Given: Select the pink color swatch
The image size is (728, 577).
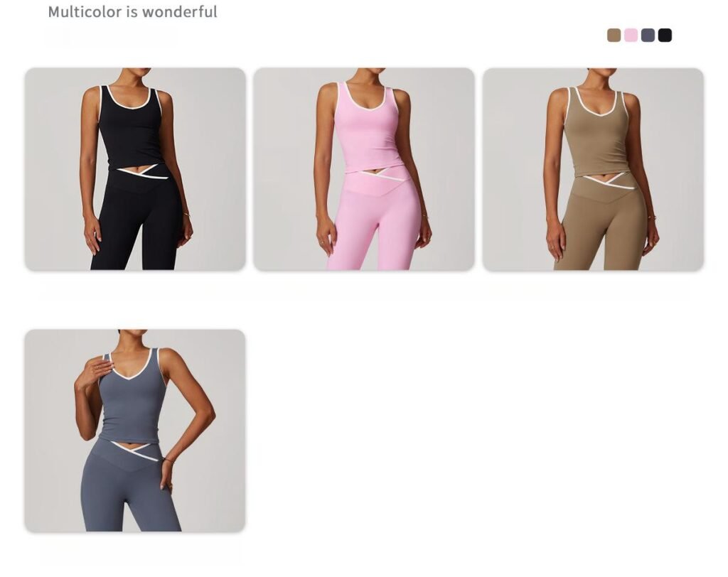Looking at the screenshot, I should point(631,36).
